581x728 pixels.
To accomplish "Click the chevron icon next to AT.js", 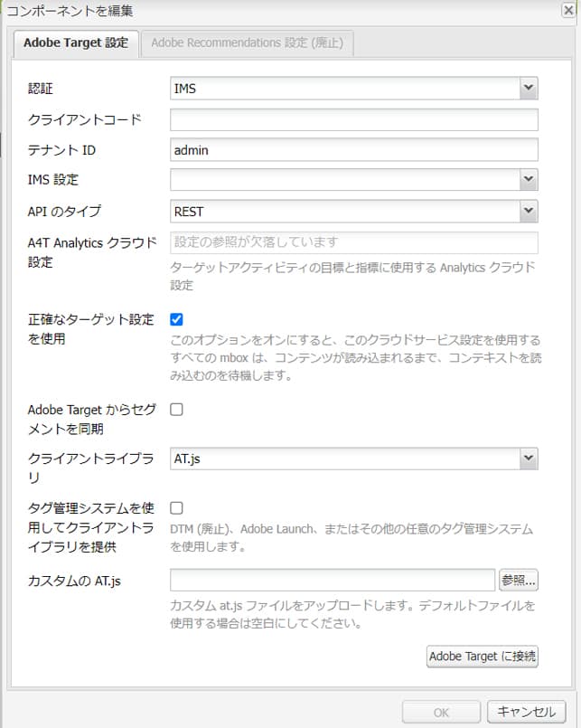I will coord(529,458).
